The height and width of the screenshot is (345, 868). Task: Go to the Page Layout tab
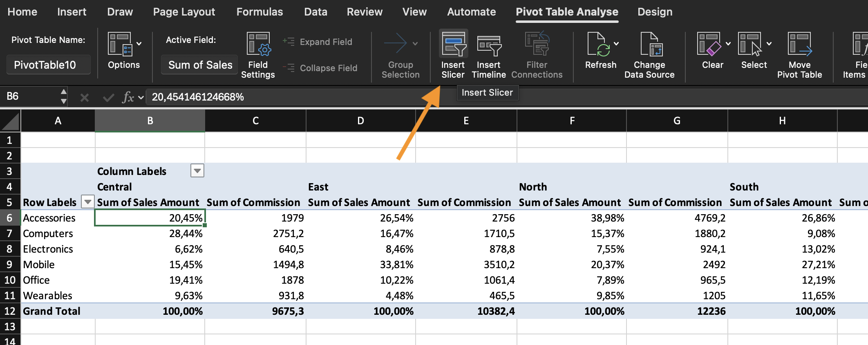coord(184,12)
